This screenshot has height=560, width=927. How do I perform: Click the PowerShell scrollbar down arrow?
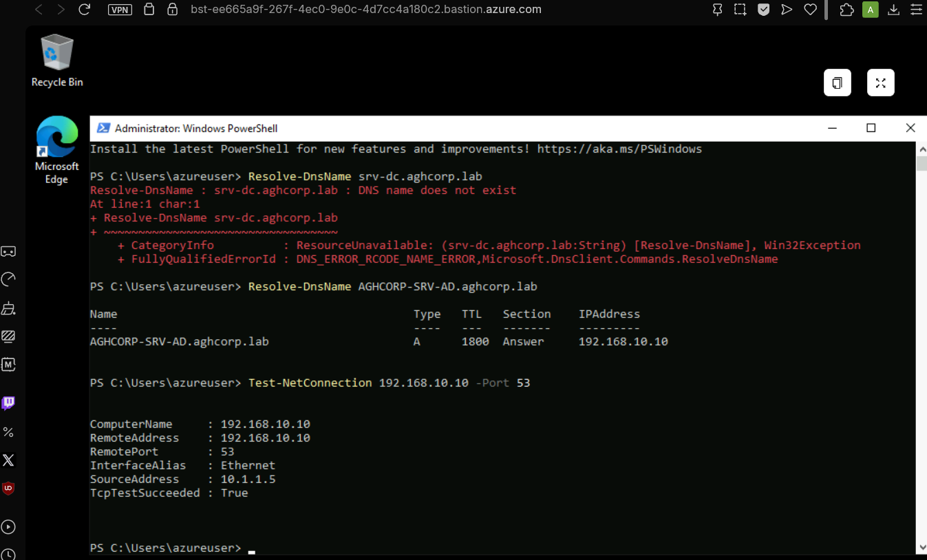(921, 548)
